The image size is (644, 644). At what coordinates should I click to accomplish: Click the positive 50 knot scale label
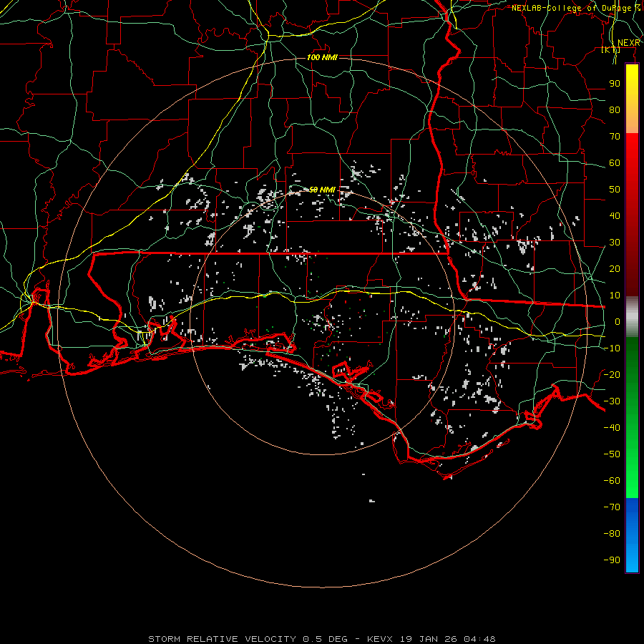point(615,190)
